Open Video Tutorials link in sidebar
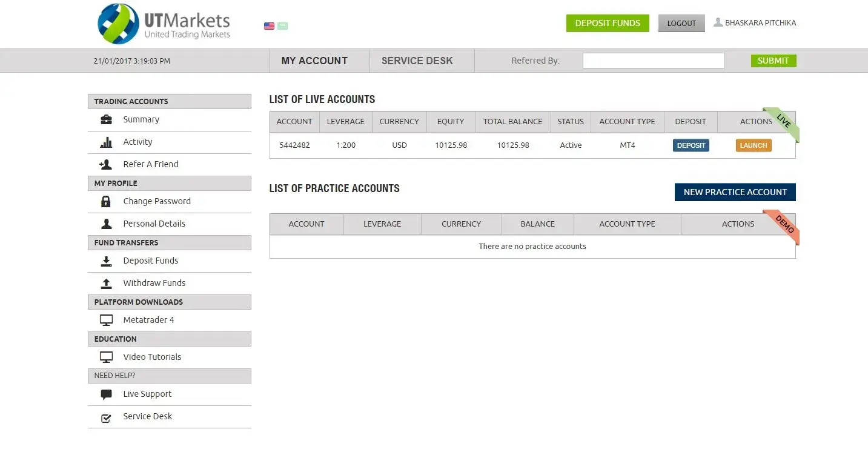868x452 pixels. [152, 357]
